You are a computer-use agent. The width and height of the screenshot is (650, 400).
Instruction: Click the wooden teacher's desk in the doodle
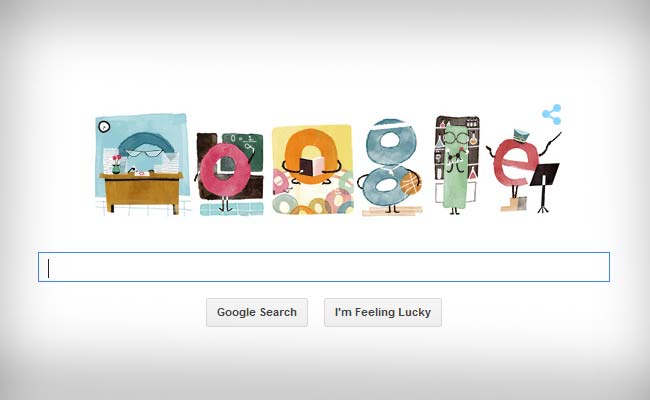[141, 192]
